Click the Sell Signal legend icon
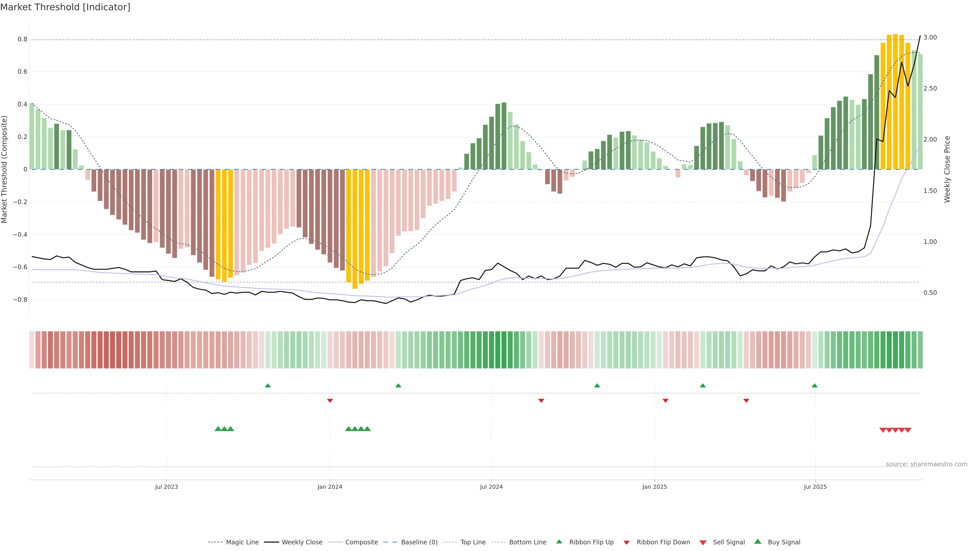The width and height of the screenshot is (980, 551). [x=703, y=543]
